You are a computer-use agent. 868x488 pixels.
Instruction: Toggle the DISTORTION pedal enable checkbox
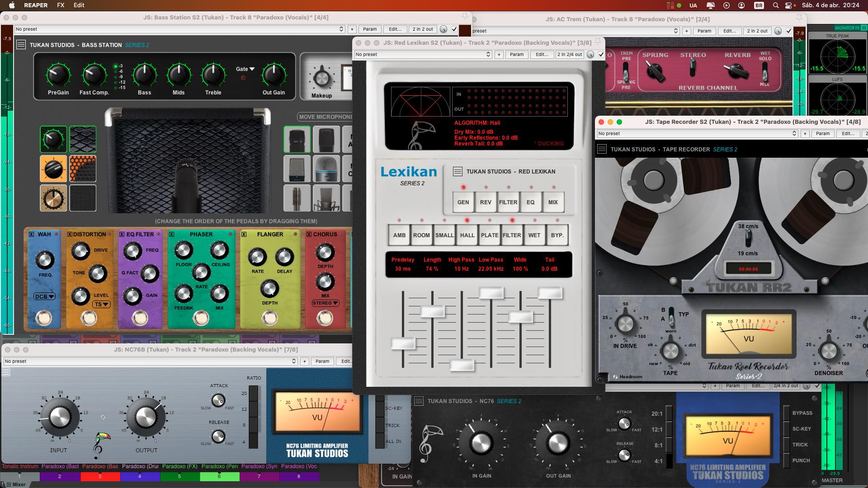pos(70,235)
